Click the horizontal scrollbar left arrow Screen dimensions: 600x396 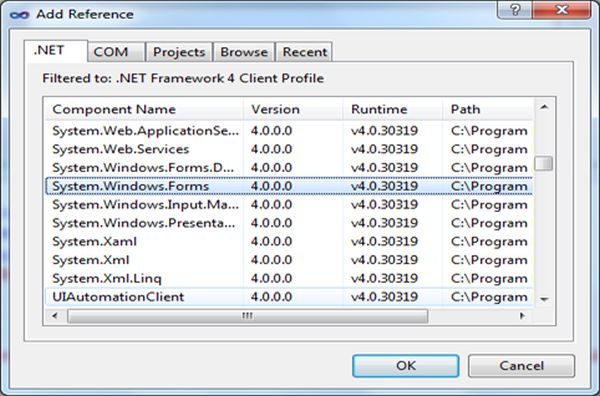coord(55,316)
